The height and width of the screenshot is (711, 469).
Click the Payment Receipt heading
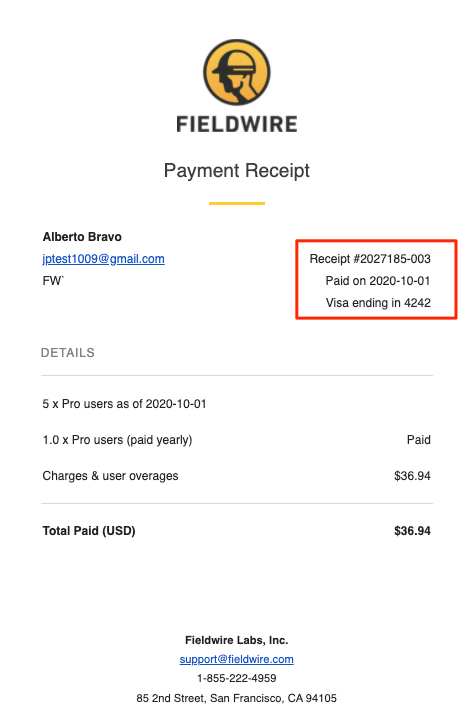(x=237, y=171)
